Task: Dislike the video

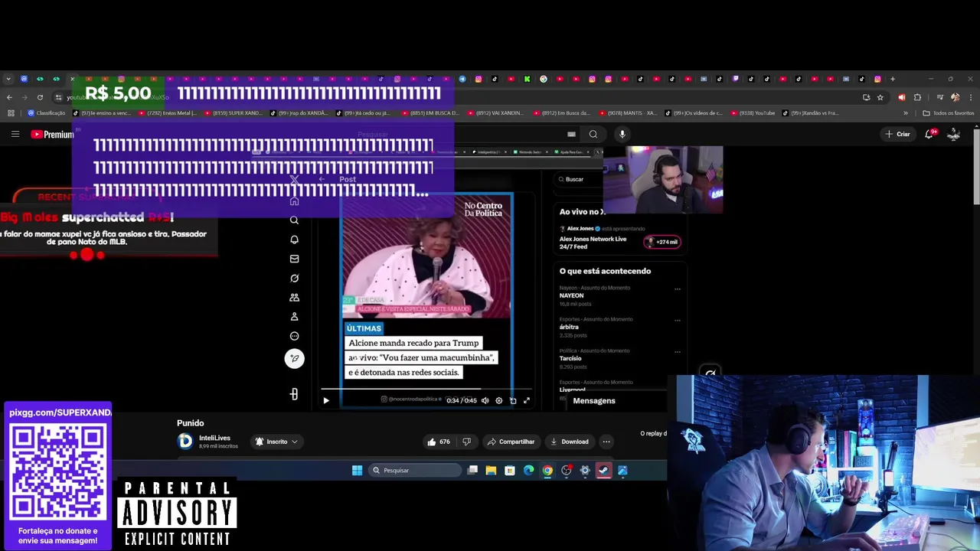Action: click(x=466, y=442)
